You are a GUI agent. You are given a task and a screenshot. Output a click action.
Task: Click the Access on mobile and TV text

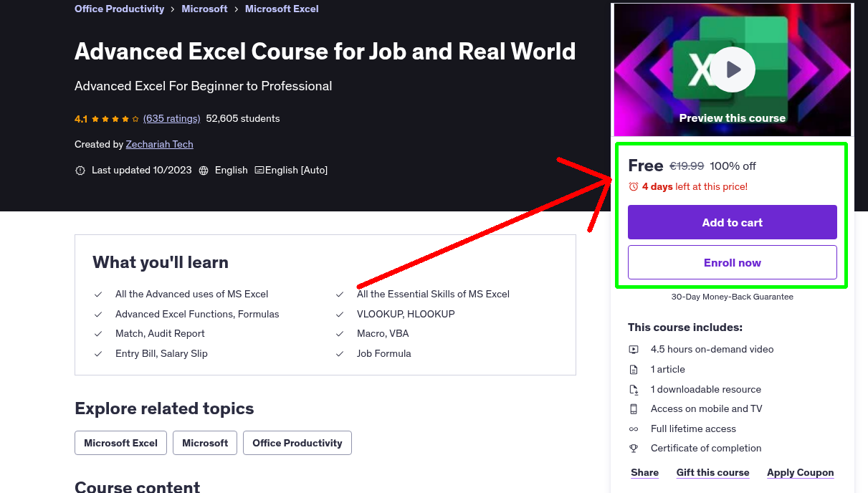click(707, 409)
